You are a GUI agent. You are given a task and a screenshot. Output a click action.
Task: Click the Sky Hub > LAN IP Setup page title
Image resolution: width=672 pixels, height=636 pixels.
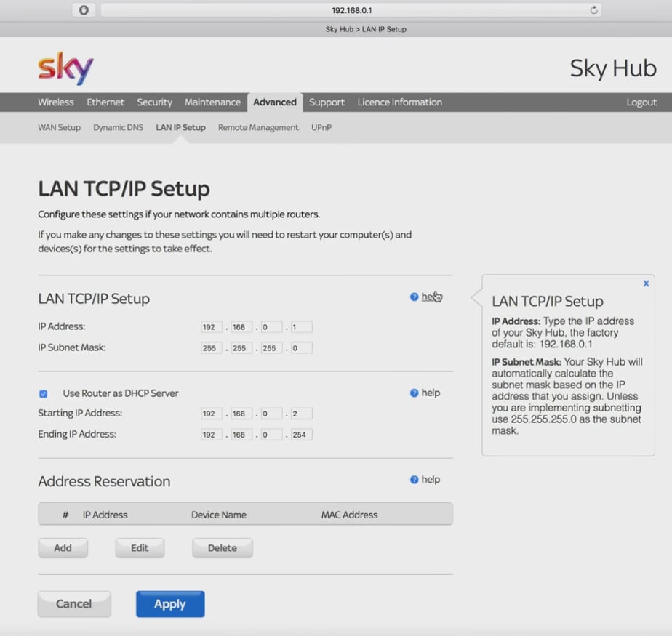click(366, 29)
